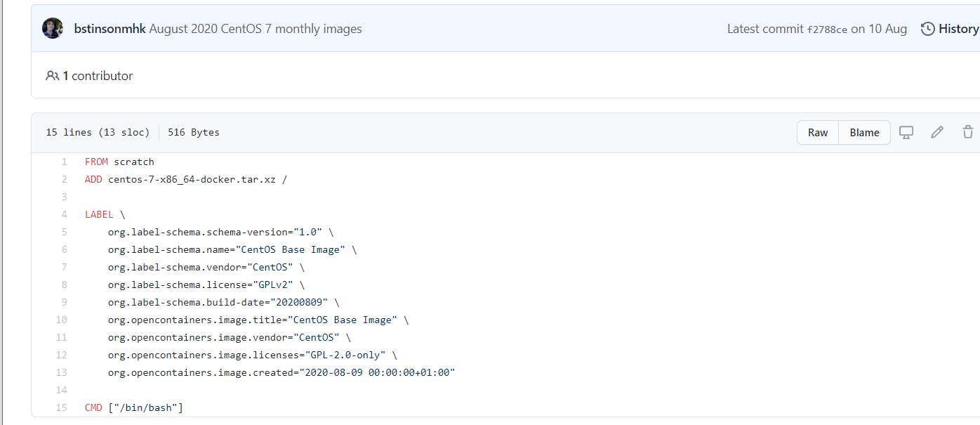This screenshot has width=980, height=425.
Task: Click the pencil icon to edit file
Action: click(x=937, y=132)
